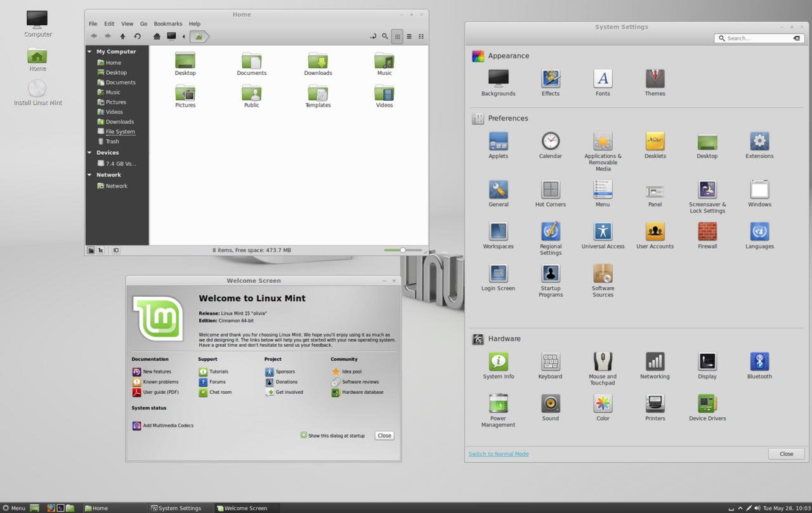Hide the file manager sidebar
Screen dimensions: 812x513
coord(115,250)
